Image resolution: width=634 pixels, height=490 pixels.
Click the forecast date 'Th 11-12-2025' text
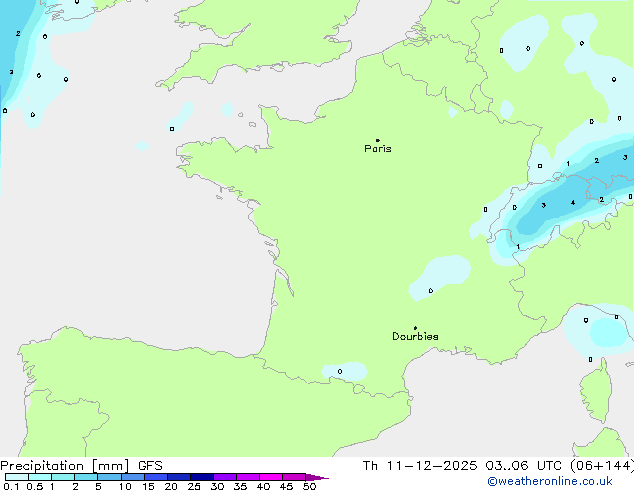[x=420, y=466]
